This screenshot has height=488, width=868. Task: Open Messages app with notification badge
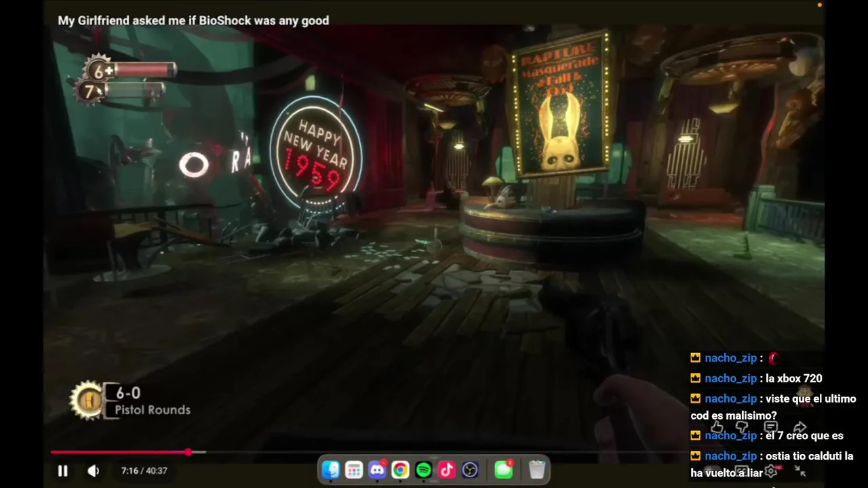click(x=503, y=470)
